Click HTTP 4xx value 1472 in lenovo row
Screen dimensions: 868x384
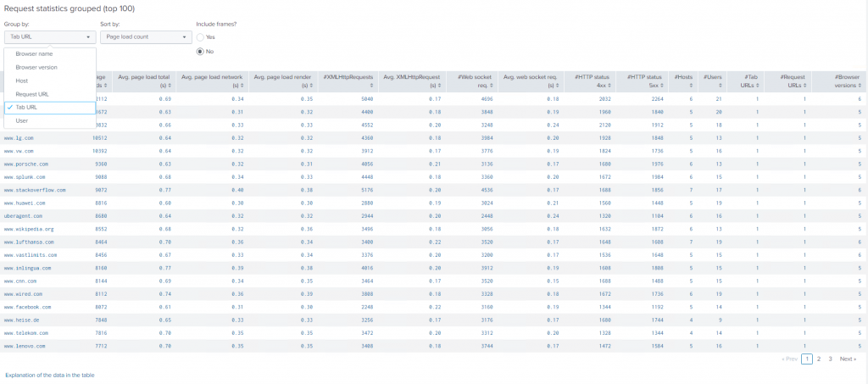coord(604,346)
